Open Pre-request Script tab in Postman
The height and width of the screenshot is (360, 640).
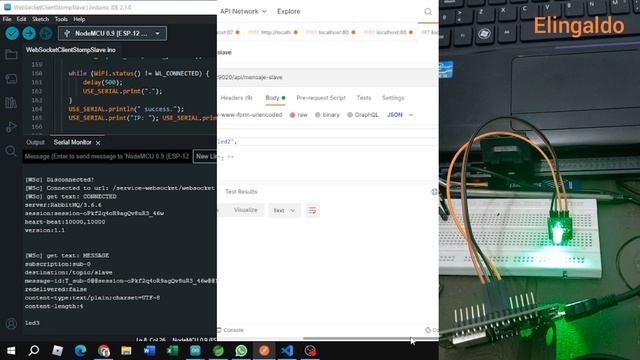(x=321, y=98)
